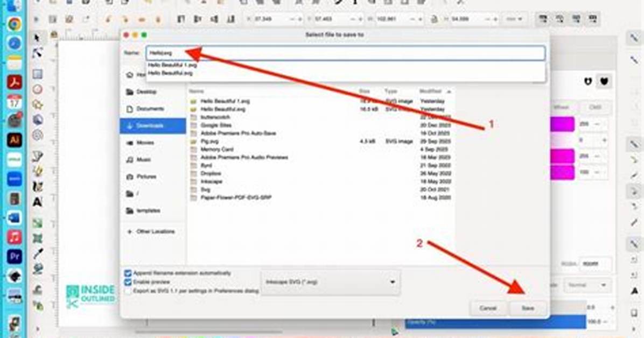Screen dimensions: 644x338
Task: Toggle move patterns with object button
Action: [593, 19]
